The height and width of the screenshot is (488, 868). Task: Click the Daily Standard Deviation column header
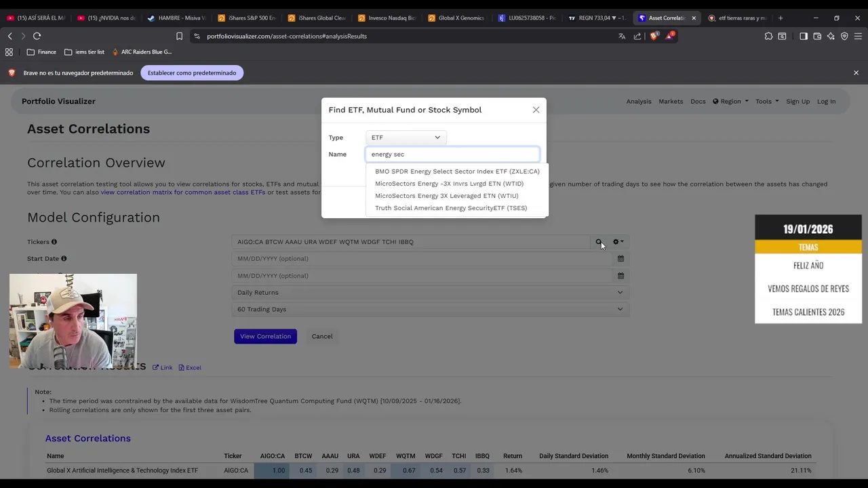[x=574, y=456]
